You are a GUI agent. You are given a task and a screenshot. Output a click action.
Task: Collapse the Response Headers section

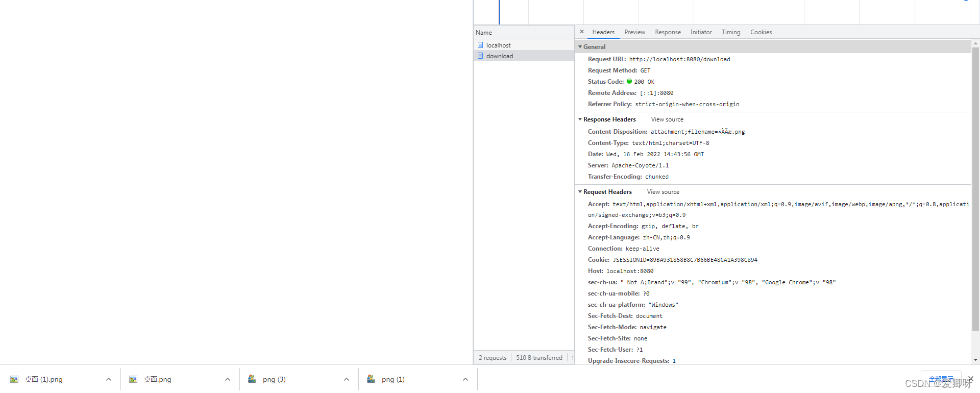[580, 119]
